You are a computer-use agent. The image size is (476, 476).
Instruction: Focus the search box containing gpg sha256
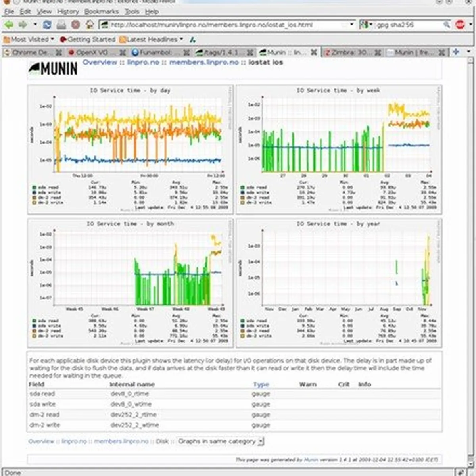(x=409, y=25)
